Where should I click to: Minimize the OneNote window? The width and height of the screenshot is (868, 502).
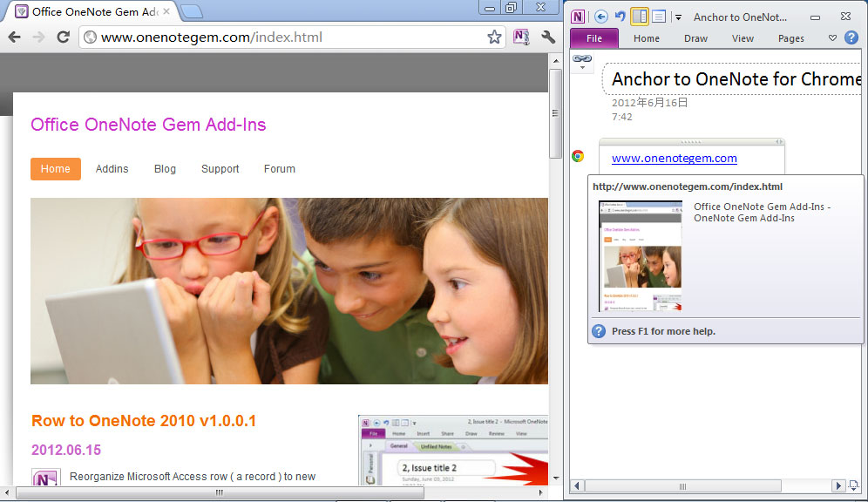tap(815, 17)
